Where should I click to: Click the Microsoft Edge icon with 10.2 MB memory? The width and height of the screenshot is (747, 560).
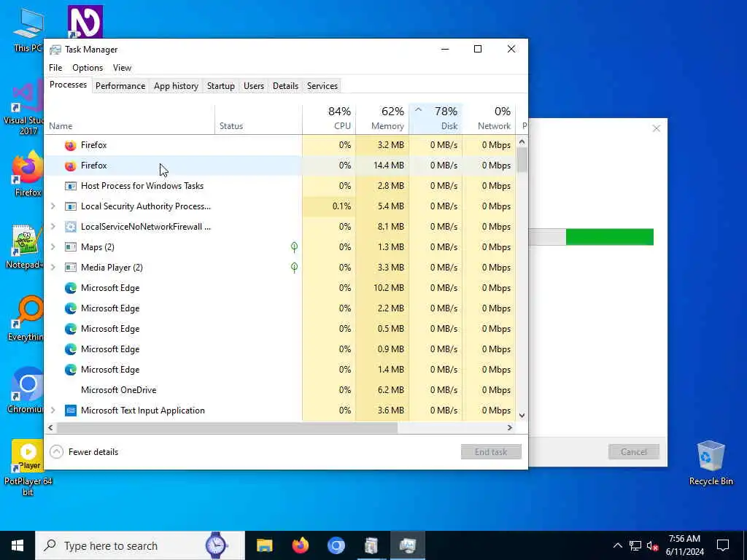(71, 288)
